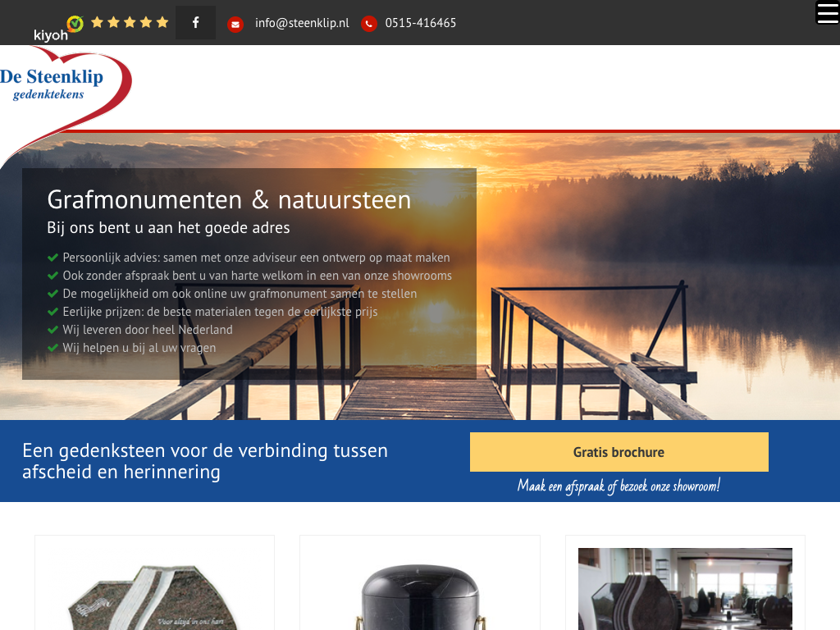This screenshot has height=630, width=840.
Task: Call the 0515-416465 phone number
Action: tap(421, 23)
